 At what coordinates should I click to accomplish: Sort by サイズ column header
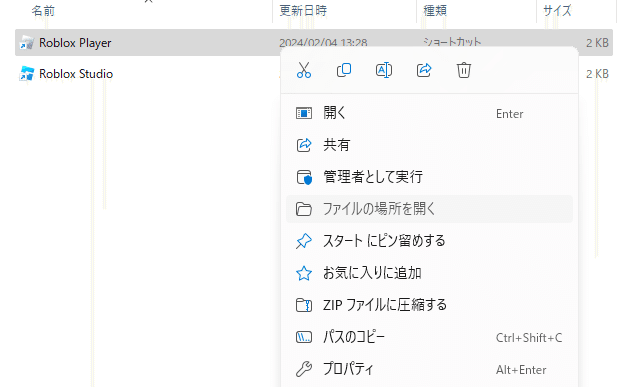(557, 11)
